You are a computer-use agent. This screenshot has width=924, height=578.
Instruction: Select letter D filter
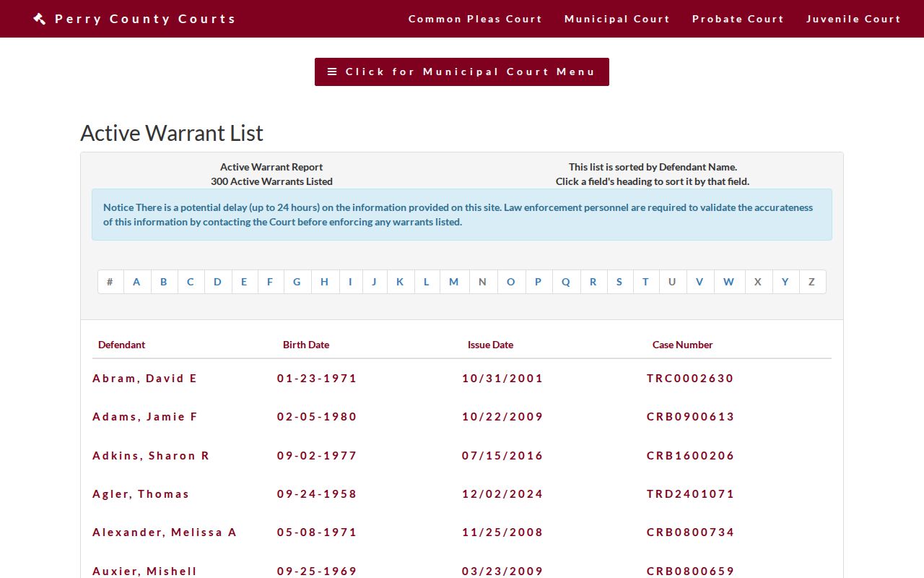point(218,282)
